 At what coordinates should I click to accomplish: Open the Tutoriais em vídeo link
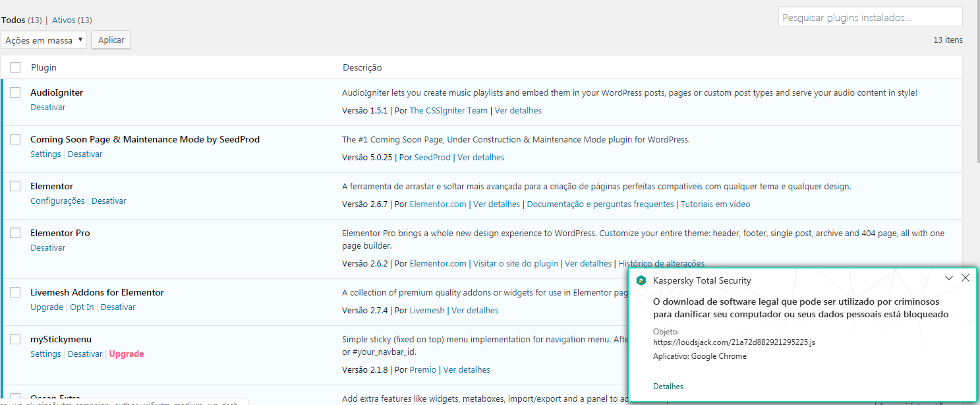click(x=716, y=204)
